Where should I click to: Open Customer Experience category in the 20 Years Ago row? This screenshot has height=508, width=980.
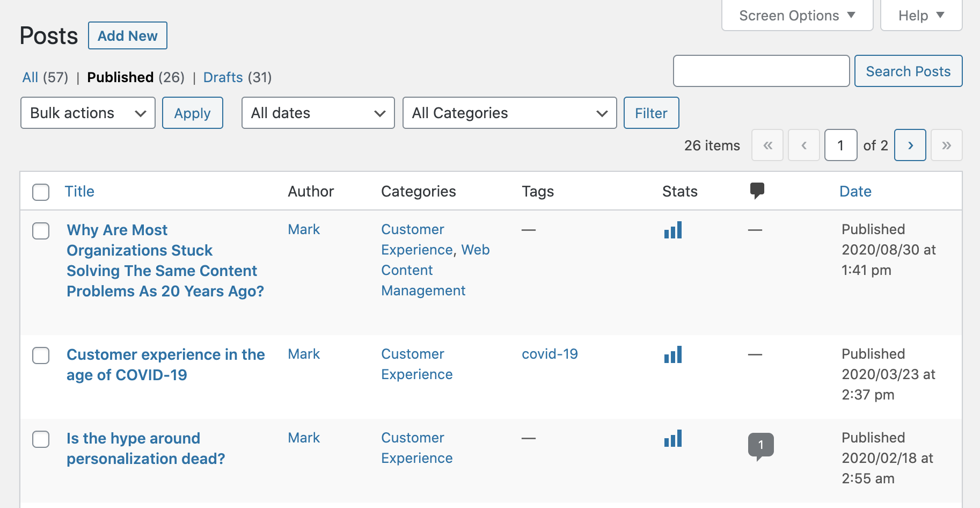417,240
